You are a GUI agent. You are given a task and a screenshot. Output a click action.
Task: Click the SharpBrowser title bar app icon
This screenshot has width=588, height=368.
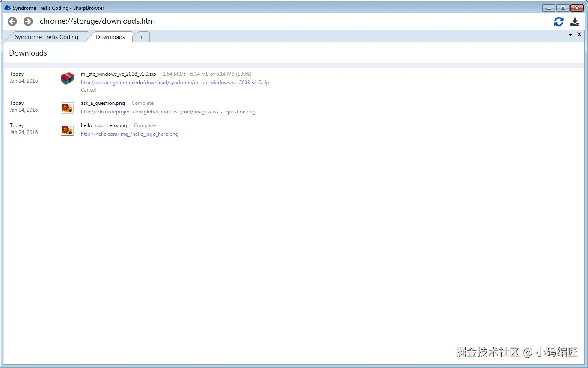(7, 8)
